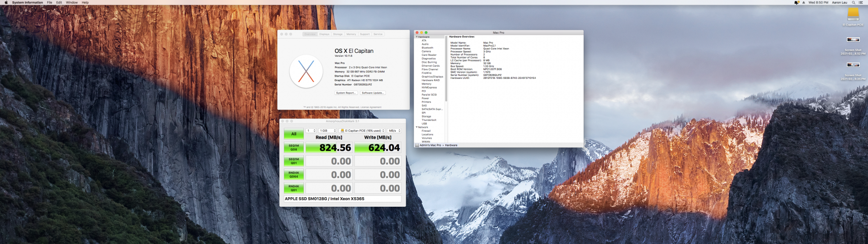Switch to the Memory tab in About window

pos(351,34)
